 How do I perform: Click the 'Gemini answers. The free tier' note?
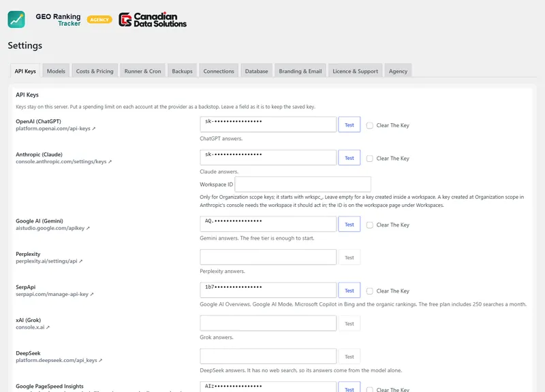point(257,238)
